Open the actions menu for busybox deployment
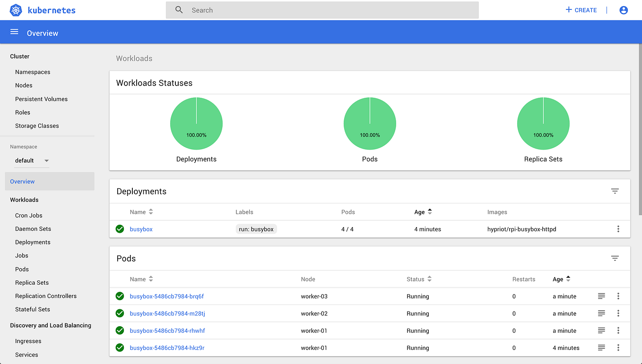The height and width of the screenshot is (364, 642). coord(618,229)
